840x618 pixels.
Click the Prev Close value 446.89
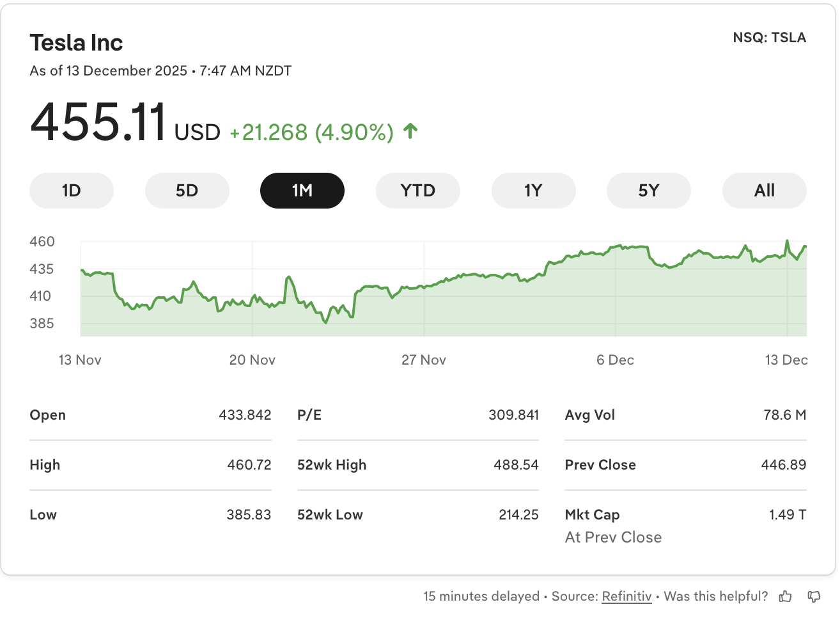pos(784,464)
